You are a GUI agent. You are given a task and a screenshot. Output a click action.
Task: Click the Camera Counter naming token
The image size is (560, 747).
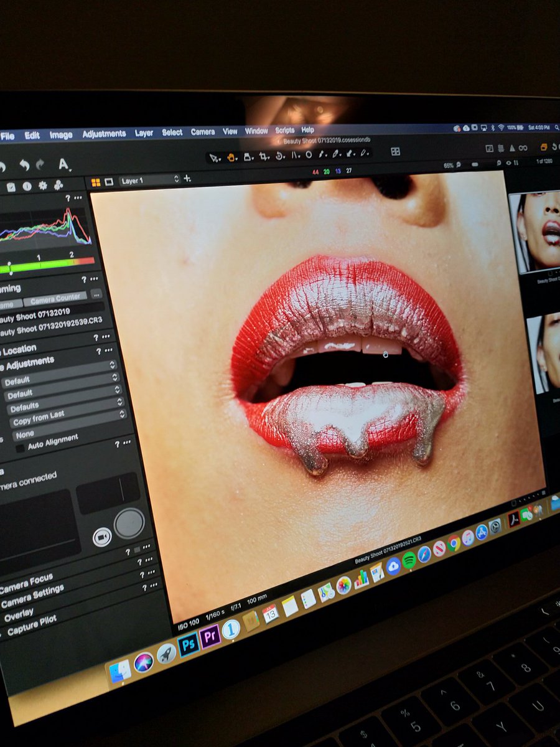[55, 299]
